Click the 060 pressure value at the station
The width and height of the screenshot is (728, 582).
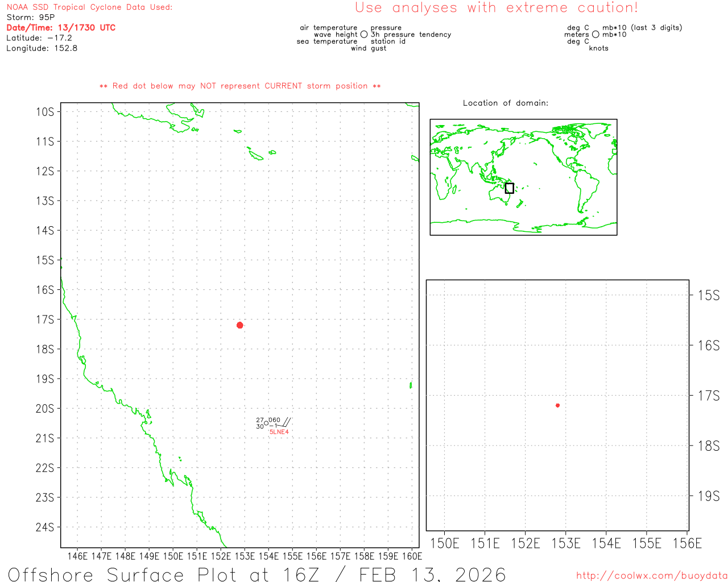(x=274, y=420)
